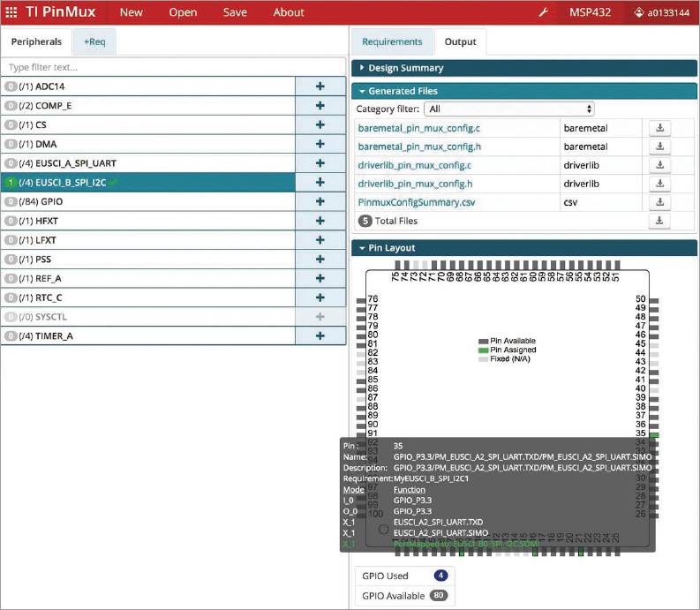700x610 pixels.
Task: Expand the Design Summary section
Action: [x=406, y=68]
